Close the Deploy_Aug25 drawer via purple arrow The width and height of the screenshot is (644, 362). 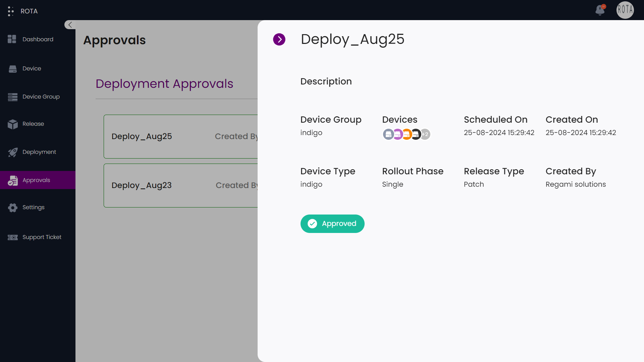(279, 39)
